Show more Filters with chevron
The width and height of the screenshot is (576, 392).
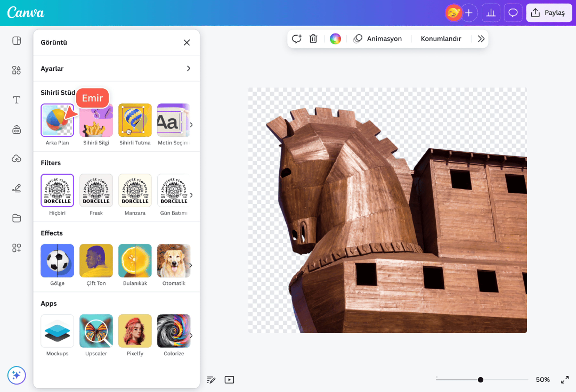tap(191, 195)
